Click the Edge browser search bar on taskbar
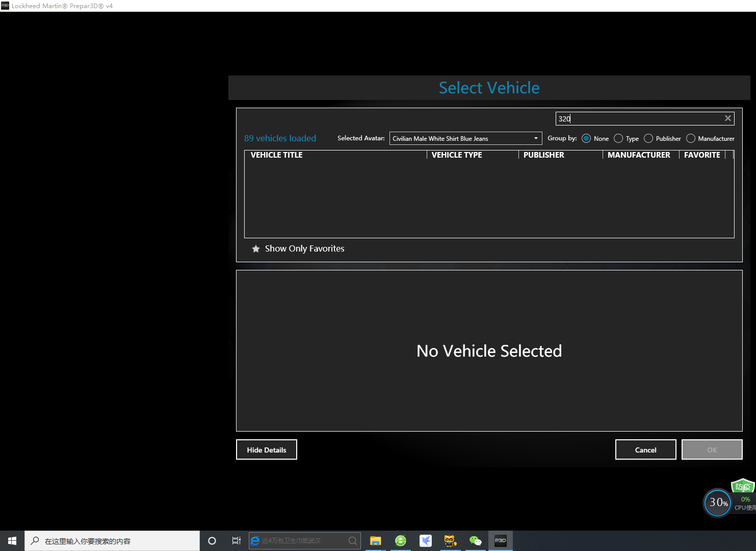This screenshot has height=551, width=756. click(x=305, y=541)
